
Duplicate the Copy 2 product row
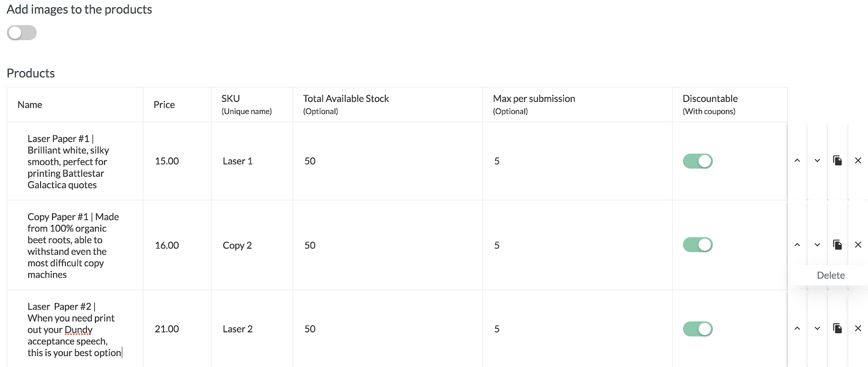tap(838, 244)
